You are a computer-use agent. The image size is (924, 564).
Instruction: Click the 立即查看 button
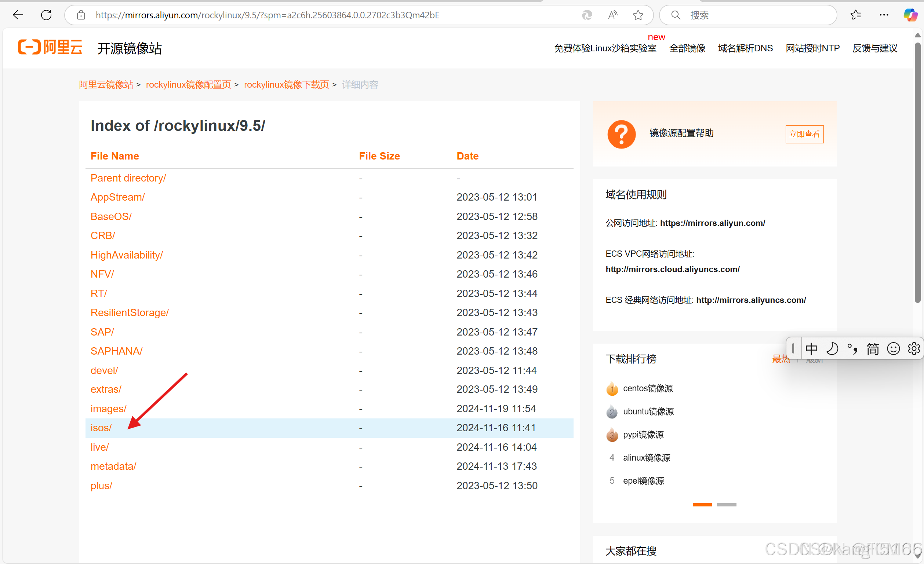tap(804, 134)
